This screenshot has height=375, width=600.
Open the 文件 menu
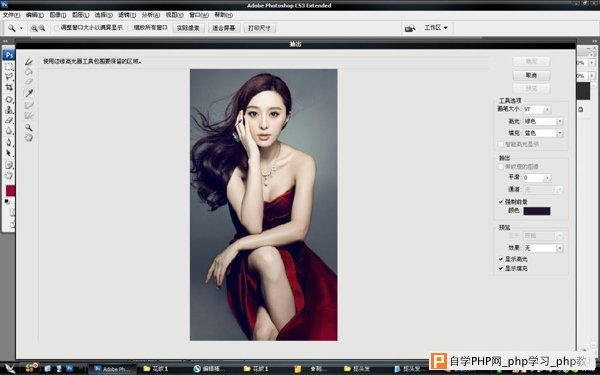click(x=11, y=15)
